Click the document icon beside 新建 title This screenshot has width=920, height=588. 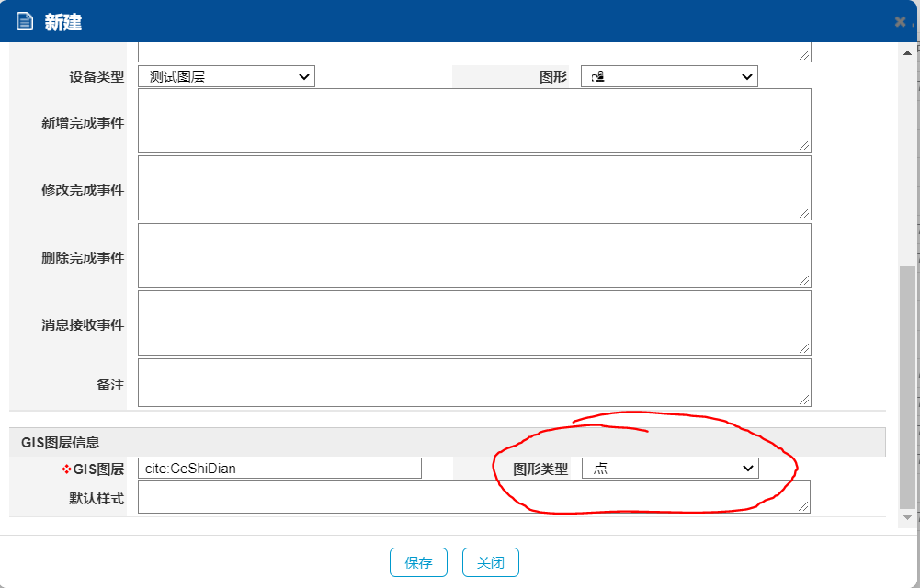[25, 22]
